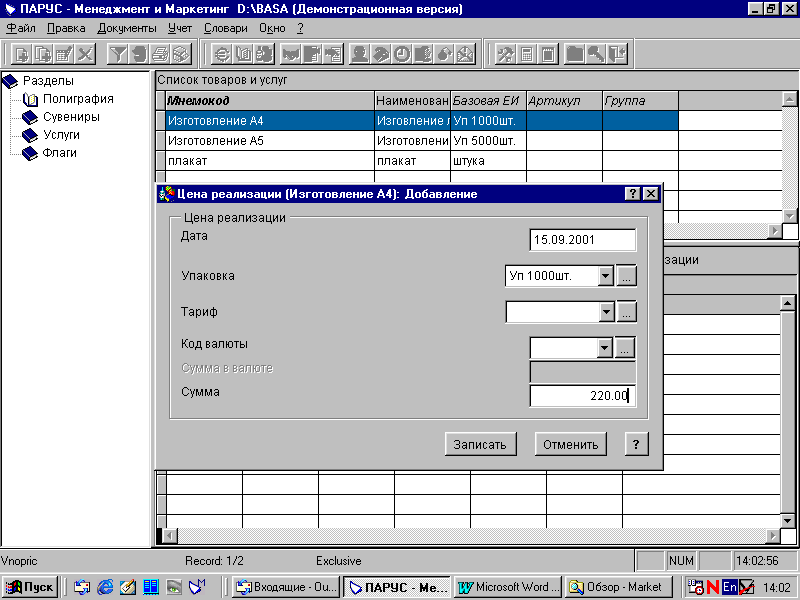Screen dimensions: 800x600
Task: Click the folder toolbar icon
Action: 574,54
